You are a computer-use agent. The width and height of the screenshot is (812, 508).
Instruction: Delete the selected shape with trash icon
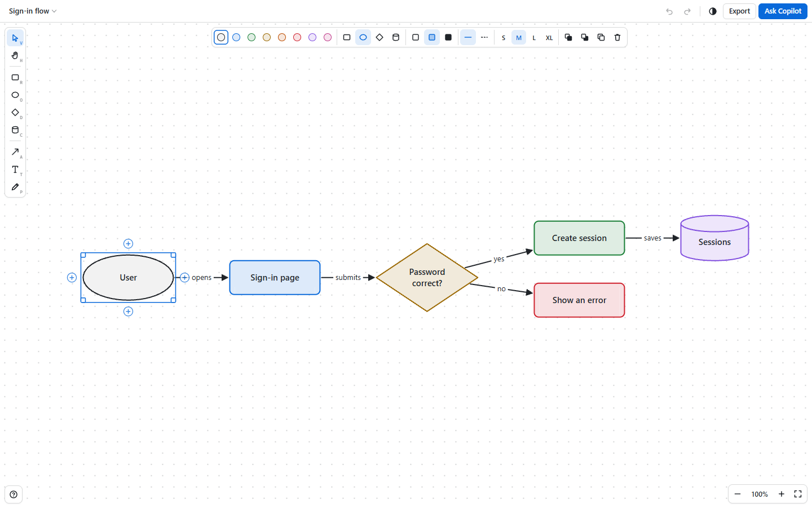click(x=617, y=37)
